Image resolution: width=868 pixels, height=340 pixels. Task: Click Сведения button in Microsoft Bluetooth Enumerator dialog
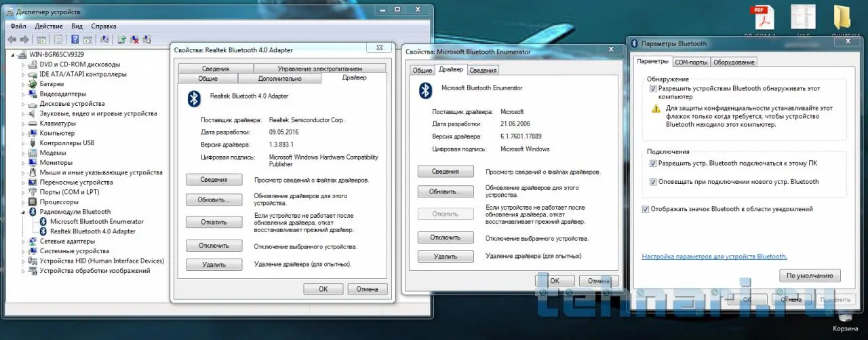pyautogui.click(x=445, y=171)
